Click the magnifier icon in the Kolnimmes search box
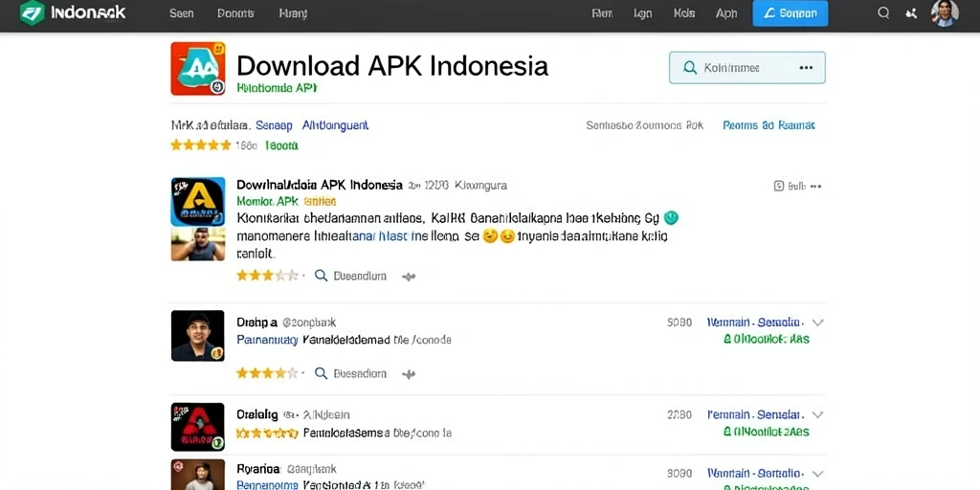 (690, 68)
